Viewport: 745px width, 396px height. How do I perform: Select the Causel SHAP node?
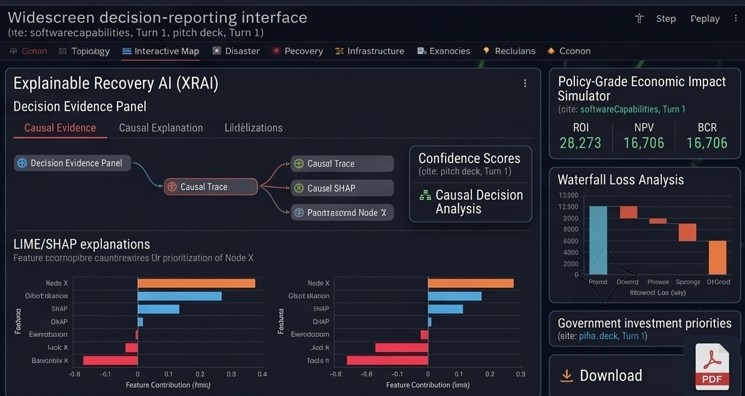click(x=342, y=188)
